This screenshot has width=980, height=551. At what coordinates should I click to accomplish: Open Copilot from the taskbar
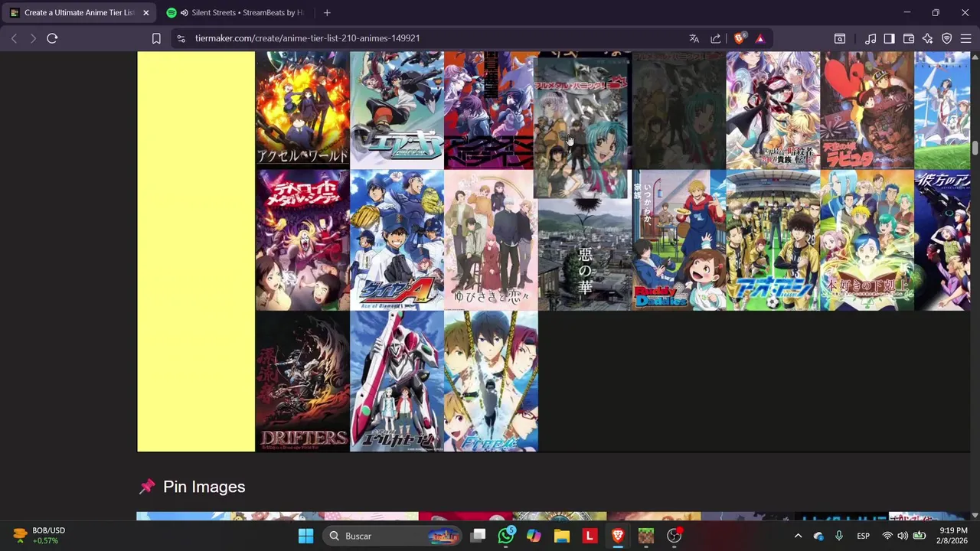534,536
